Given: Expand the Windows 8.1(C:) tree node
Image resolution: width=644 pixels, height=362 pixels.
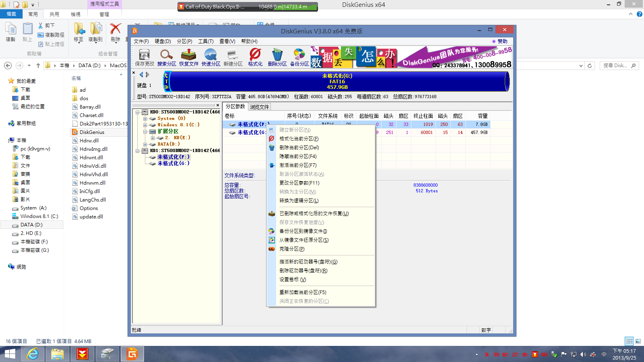Looking at the screenshot, I should [x=145, y=125].
